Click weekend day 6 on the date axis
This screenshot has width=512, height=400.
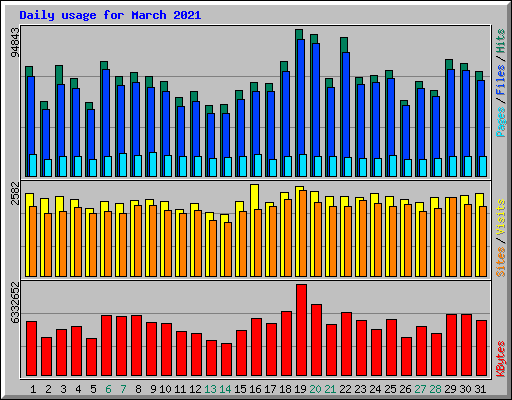pos(108,389)
